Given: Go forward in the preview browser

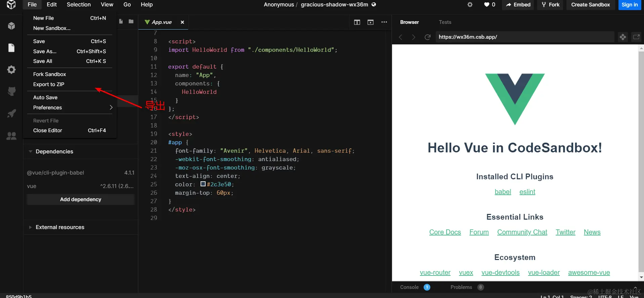Looking at the screenshot, I should click(414, 37).
